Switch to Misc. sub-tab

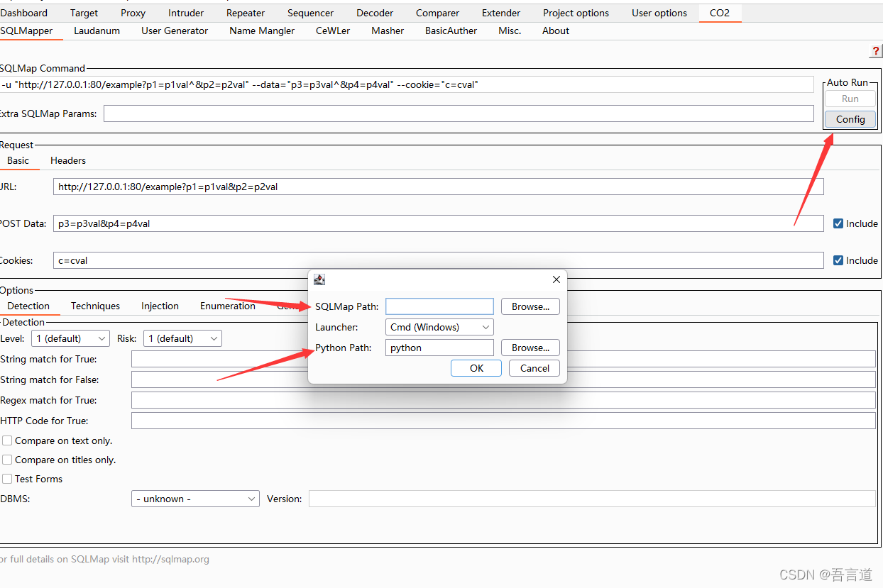510,30
